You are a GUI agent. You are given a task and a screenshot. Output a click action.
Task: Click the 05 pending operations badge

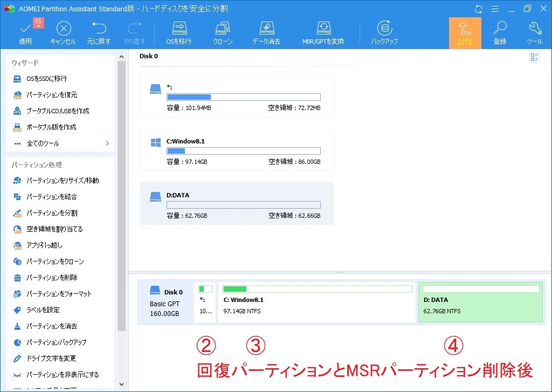pyautogui.click(x=38, y=22)
